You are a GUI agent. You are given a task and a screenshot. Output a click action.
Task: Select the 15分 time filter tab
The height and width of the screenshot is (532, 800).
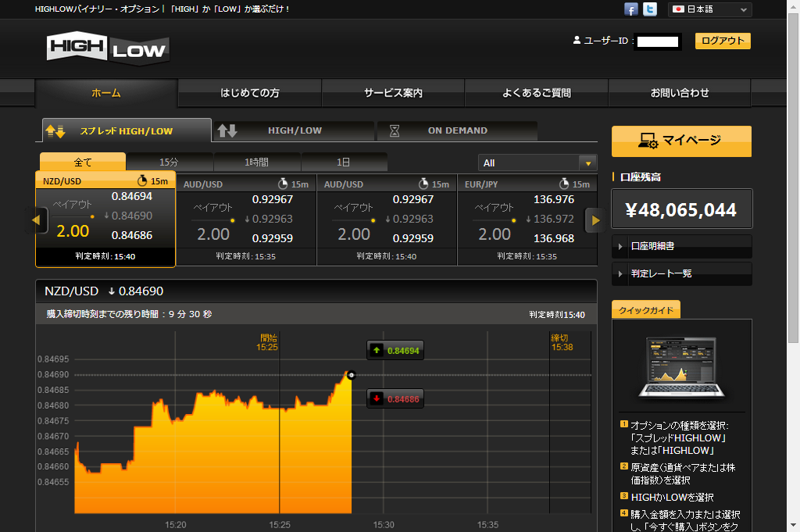169,162
